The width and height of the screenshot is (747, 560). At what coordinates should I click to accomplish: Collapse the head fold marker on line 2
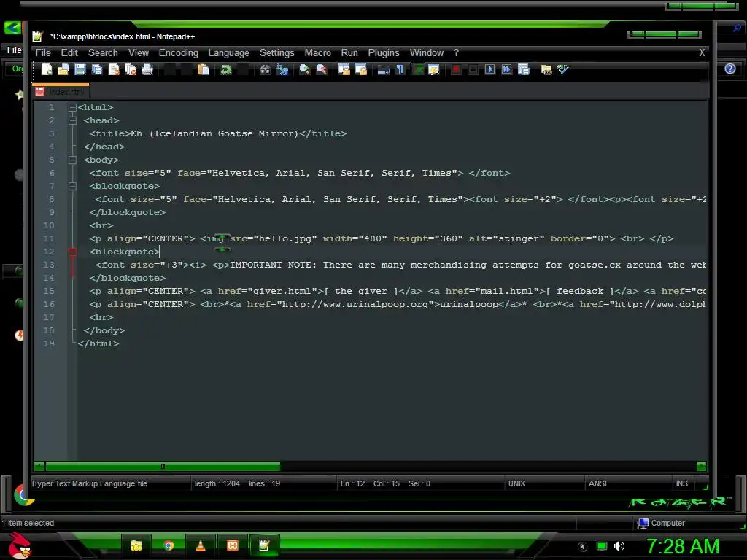[x=72, y=120]
